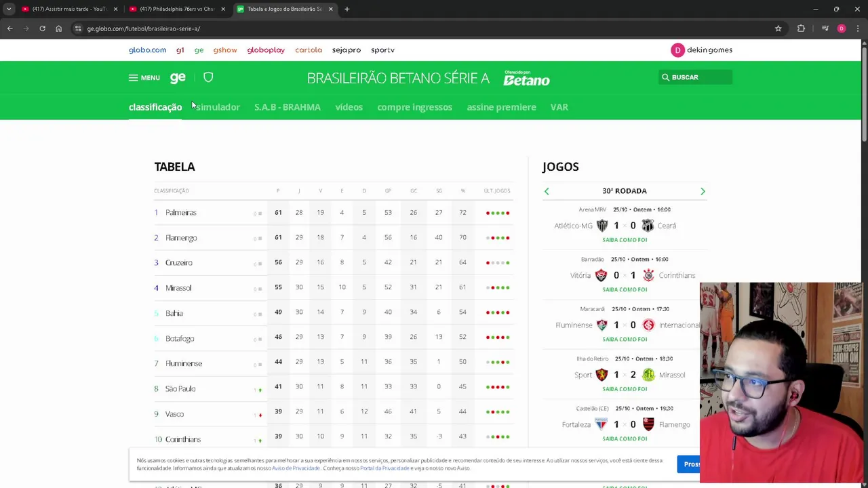The width and height of the screenshot is (868, 488).
Task: Click the Fortaleza crest
Action: (601, 424)
